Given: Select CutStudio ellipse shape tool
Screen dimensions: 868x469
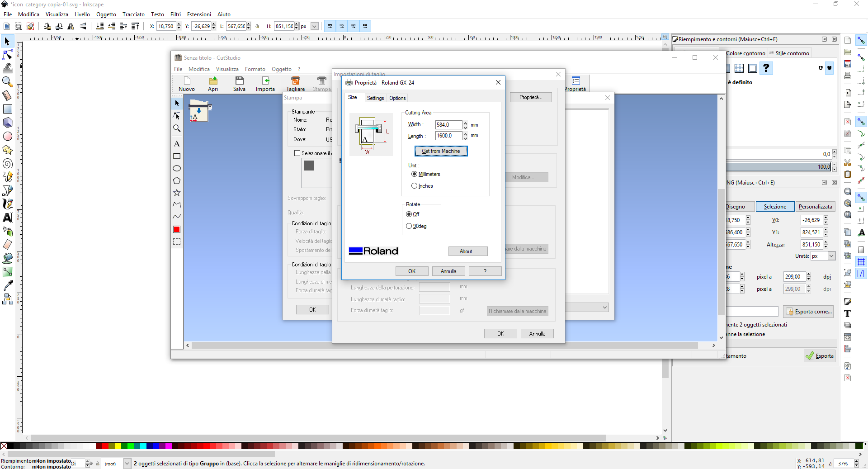Looking at the screenshot, I should [x=177, y=168].
